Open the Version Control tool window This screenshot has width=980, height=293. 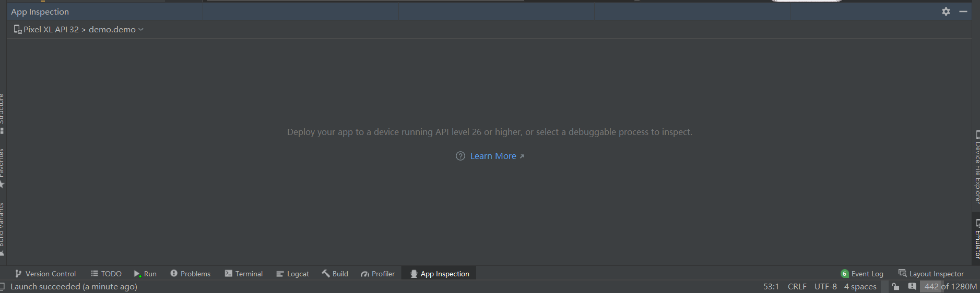[45, 274]
